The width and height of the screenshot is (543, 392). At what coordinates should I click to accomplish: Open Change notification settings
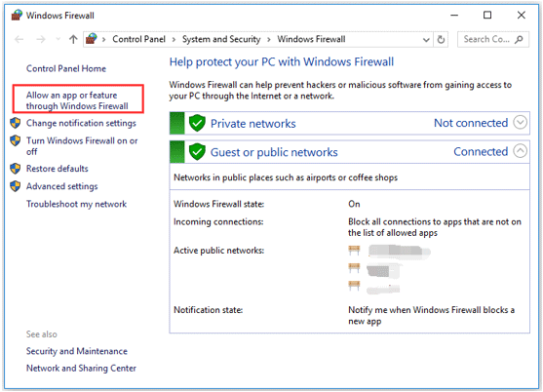pyautogui.click(x=81, y=123)
